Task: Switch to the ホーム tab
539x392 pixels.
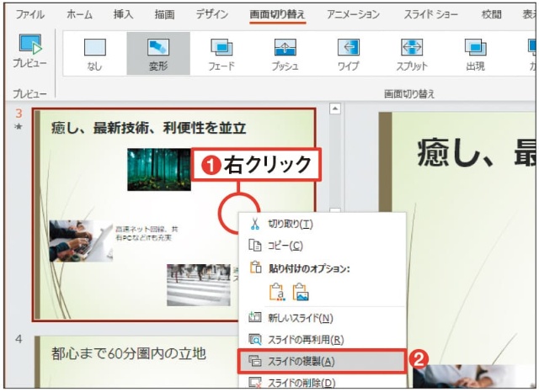Action: pyautogui.click(x=79, y=14)
